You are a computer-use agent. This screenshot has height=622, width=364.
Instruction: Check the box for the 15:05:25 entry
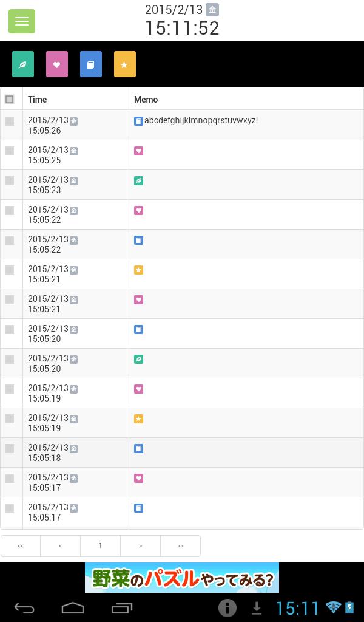click(x=10, y=151)
